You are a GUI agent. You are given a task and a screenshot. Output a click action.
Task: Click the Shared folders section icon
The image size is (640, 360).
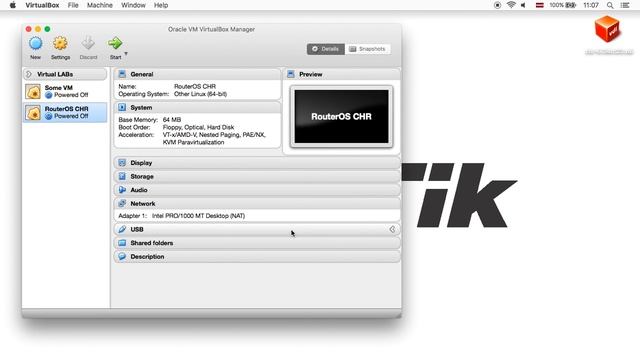click(122, 243)
